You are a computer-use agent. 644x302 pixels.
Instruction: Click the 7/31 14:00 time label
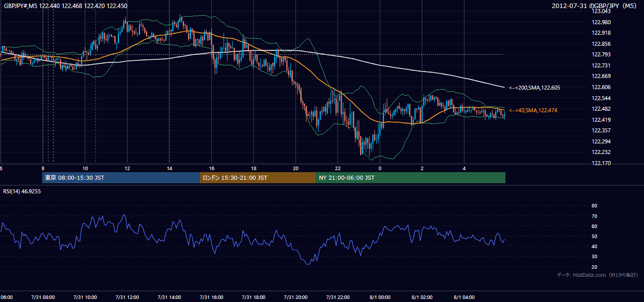pyautogui.click(x=169, y=297)
